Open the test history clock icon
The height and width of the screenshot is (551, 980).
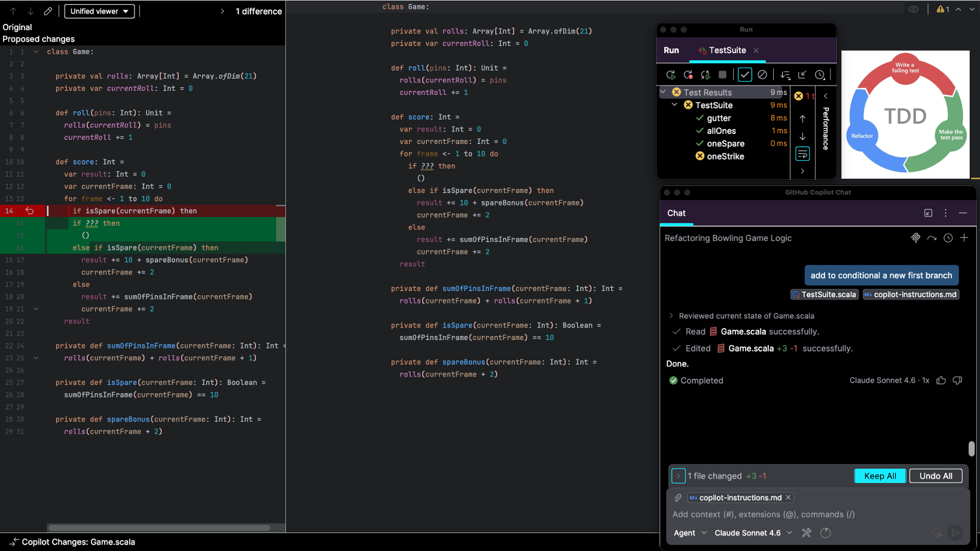(x=820, y=75)
